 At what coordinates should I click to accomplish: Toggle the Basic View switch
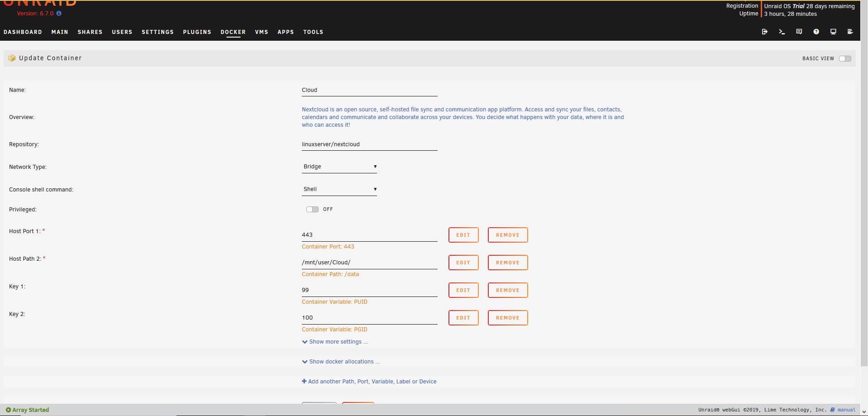(x=845, y=58)
